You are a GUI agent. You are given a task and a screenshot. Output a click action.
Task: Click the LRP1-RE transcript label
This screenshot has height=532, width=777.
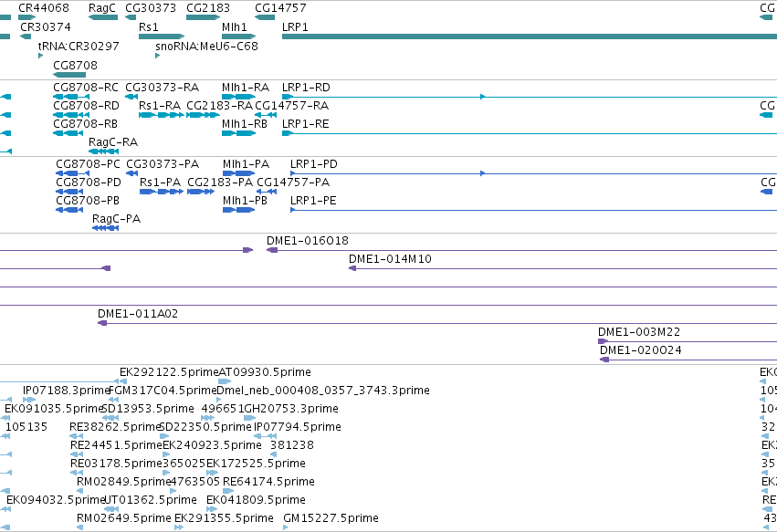(x=305, y=124)
